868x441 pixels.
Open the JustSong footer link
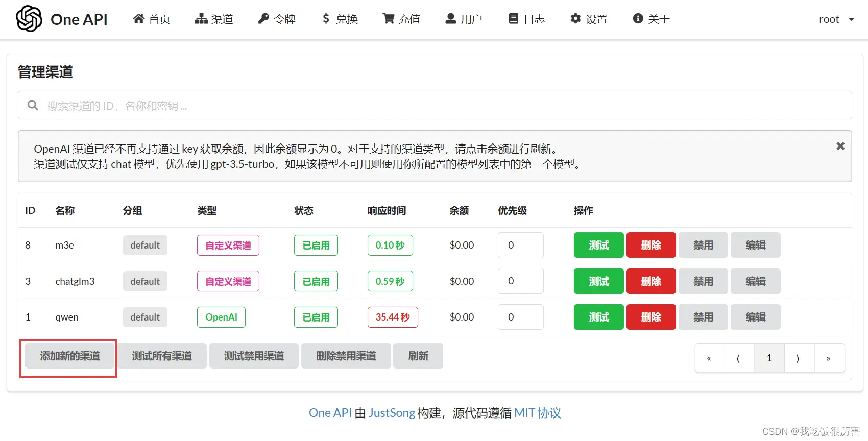[x=392, y=412]
